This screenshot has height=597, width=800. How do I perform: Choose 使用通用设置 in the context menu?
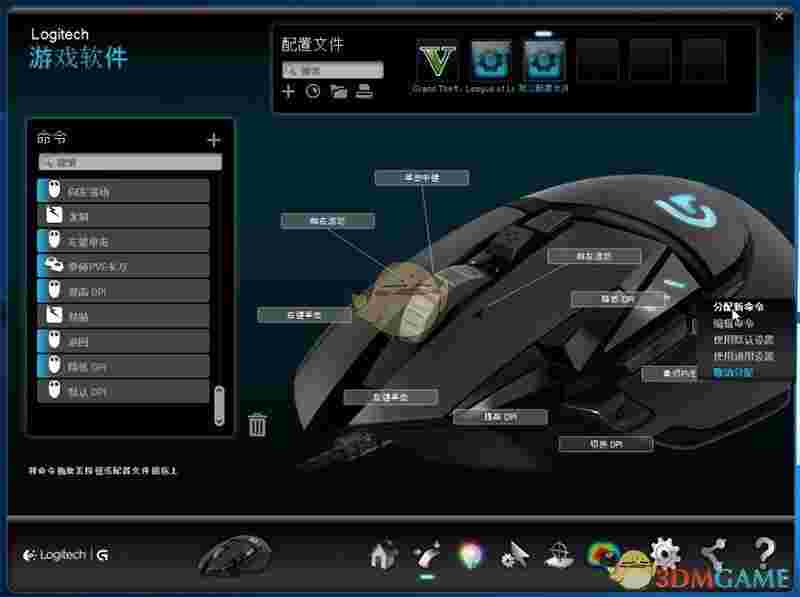tap(743, 356)
